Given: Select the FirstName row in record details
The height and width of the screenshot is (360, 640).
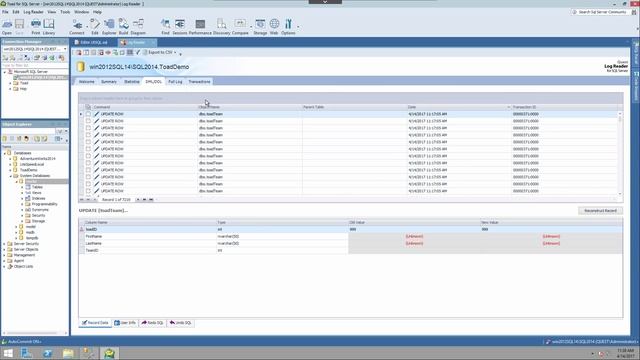Looking at the screenshot, I should coord(351,236).
